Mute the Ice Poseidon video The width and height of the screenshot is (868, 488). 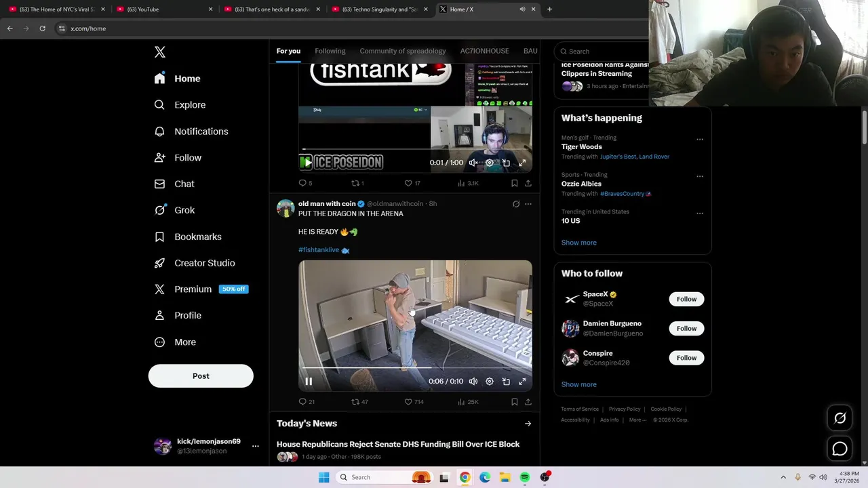pyautogui.click(x=473, y=163)
